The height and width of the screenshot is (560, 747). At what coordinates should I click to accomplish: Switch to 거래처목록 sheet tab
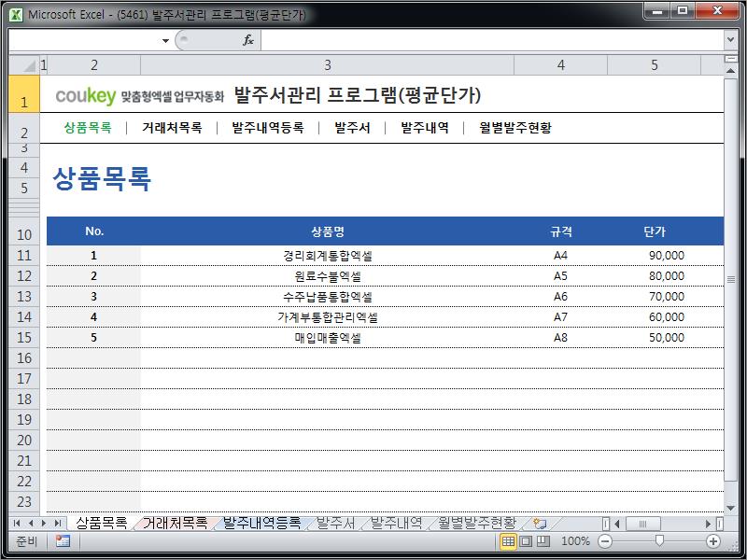coord(175,523)
